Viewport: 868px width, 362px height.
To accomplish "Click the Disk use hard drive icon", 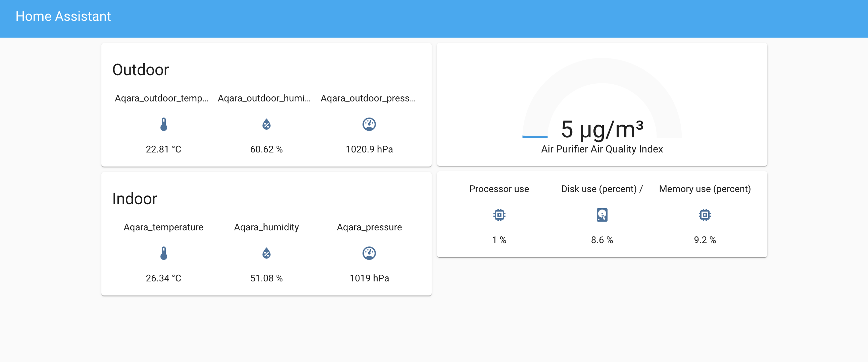I will tap(602, 215).
